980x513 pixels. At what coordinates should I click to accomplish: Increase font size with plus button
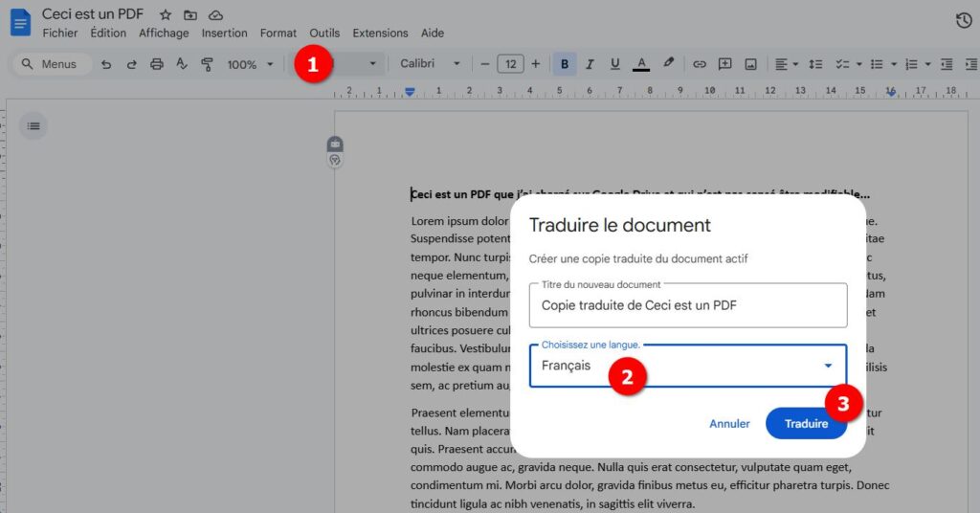536,64
